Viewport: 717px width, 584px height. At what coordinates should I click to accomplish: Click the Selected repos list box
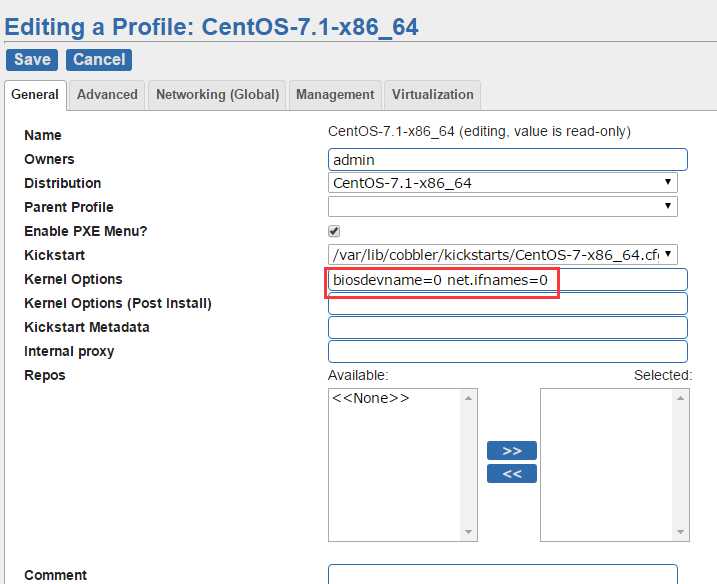[x=615, y=465]
